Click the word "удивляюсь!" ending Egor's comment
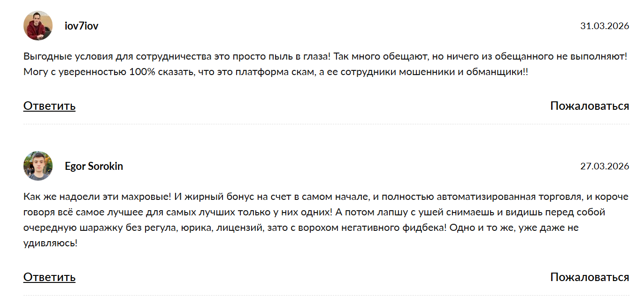This screenshot has height=297, width=644. tap(50, 244)
